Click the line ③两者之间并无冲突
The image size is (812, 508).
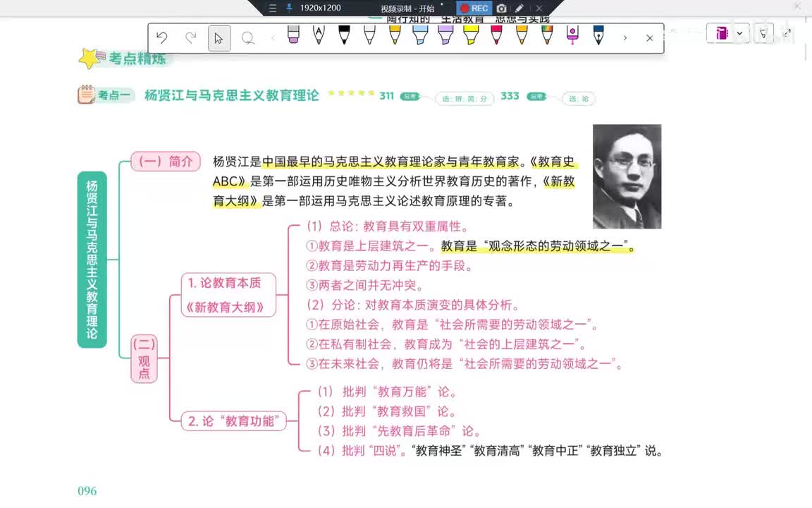[x=365, y=286]
